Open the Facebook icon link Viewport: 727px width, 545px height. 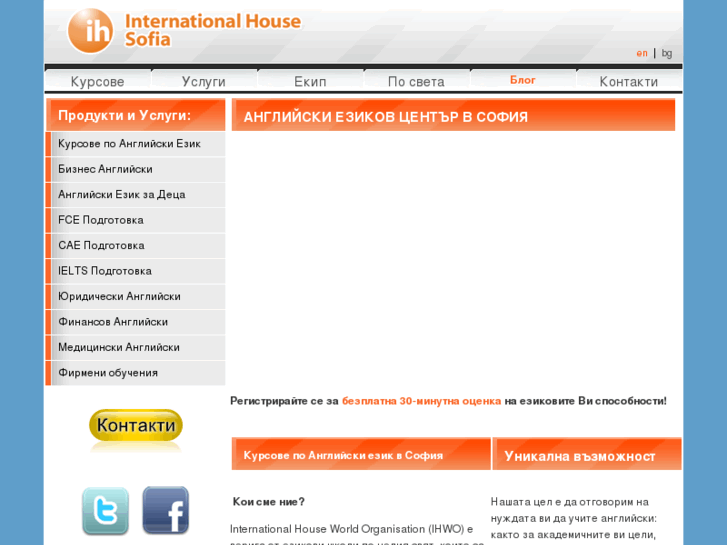coord(166,510)
